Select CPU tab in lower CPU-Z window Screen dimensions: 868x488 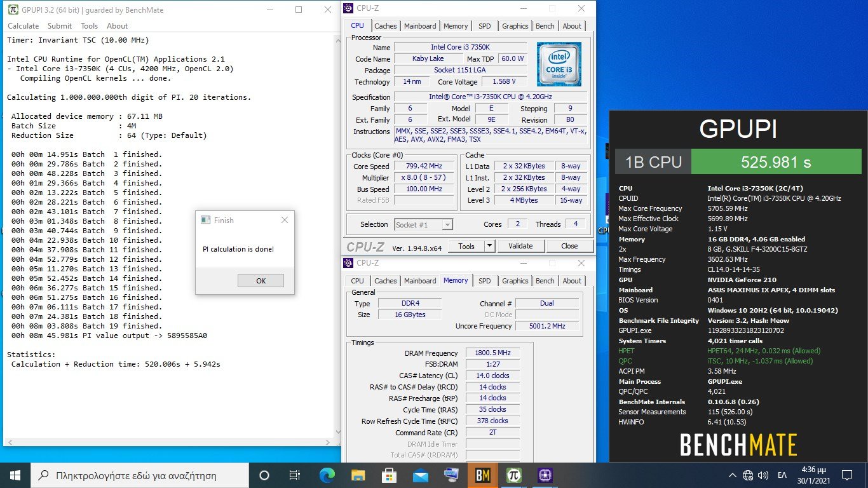357,281
